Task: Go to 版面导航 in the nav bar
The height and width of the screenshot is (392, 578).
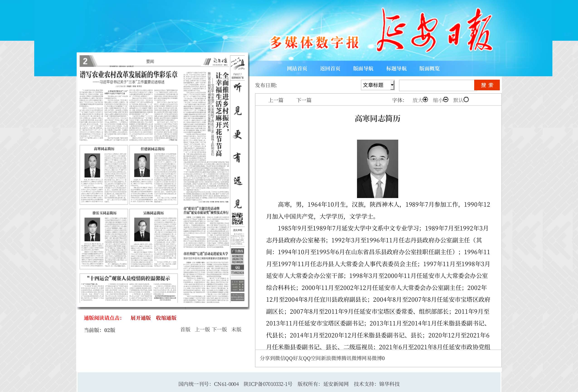Action: tap(363, 69)
